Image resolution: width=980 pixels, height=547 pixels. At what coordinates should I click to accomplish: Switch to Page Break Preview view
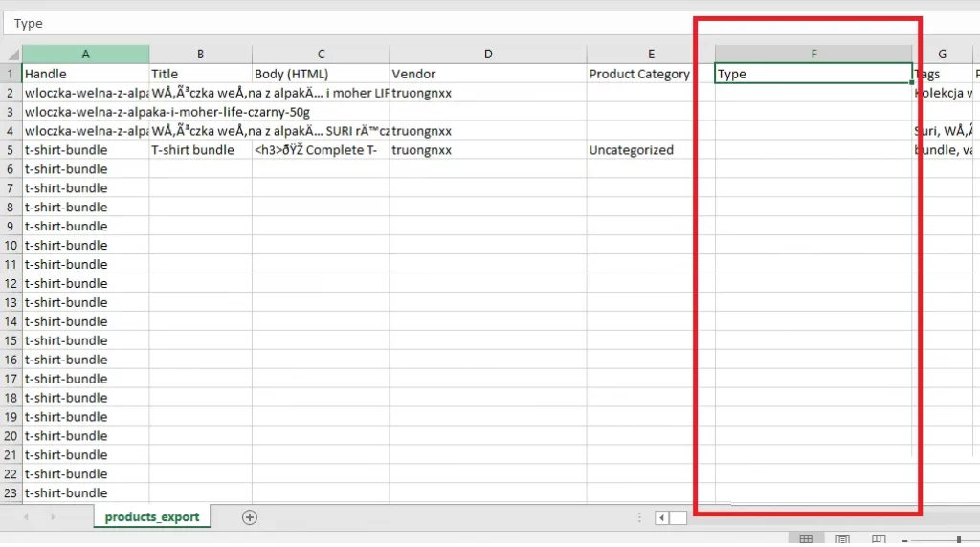[879, 540]
